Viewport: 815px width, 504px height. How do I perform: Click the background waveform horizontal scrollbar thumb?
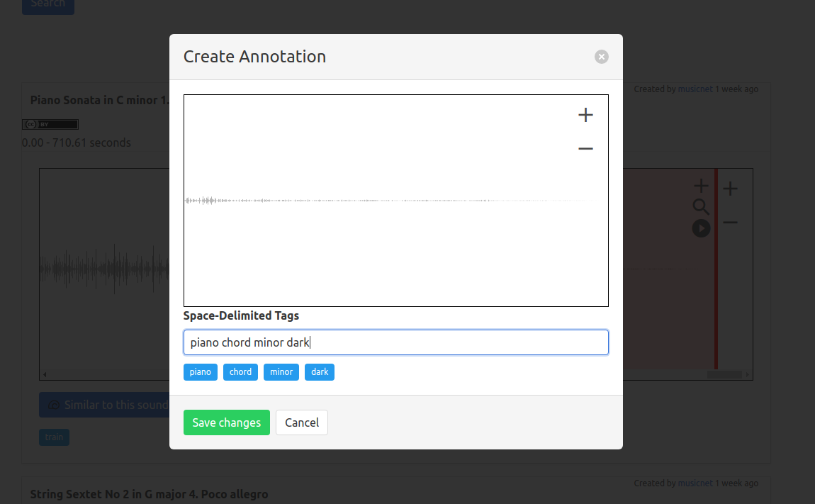tap(724, 374)
